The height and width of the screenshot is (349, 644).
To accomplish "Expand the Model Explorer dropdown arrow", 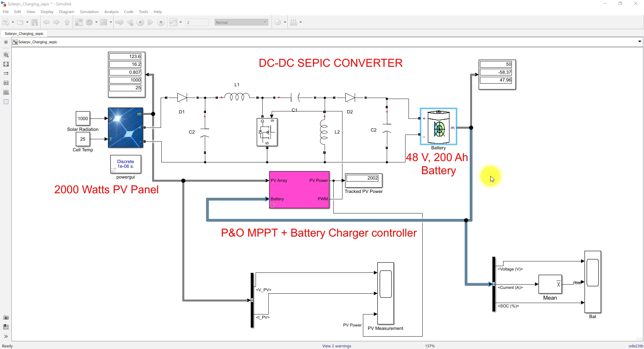I will [111, 22].
